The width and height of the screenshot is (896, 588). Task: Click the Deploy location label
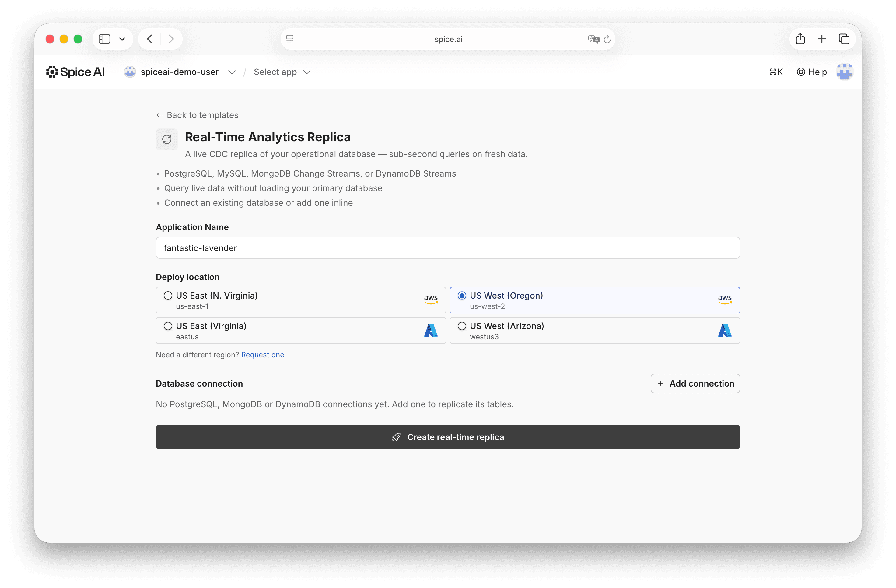(x=187, y=277)
